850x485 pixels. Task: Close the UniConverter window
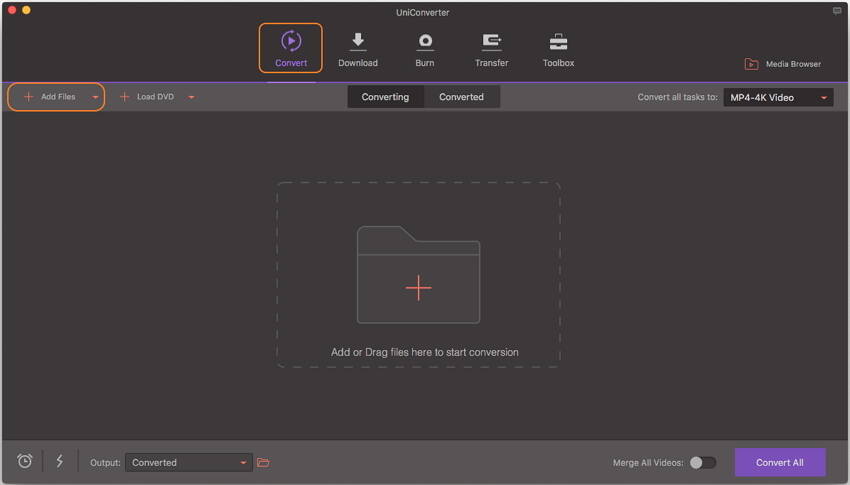pyautogui.click(x=12, y=10)
